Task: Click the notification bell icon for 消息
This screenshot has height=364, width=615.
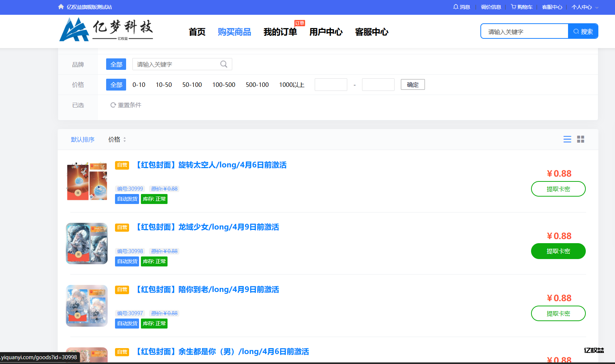Action: coord(455,7)
